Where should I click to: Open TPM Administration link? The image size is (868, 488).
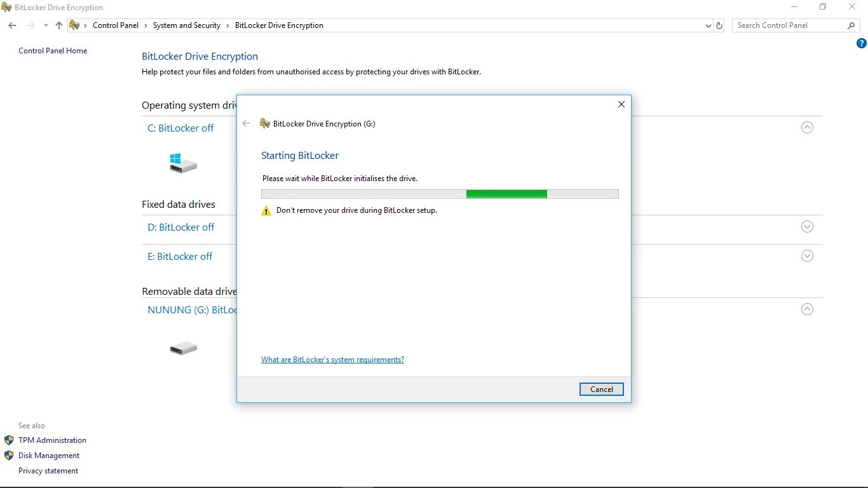(x=52, y=440)
